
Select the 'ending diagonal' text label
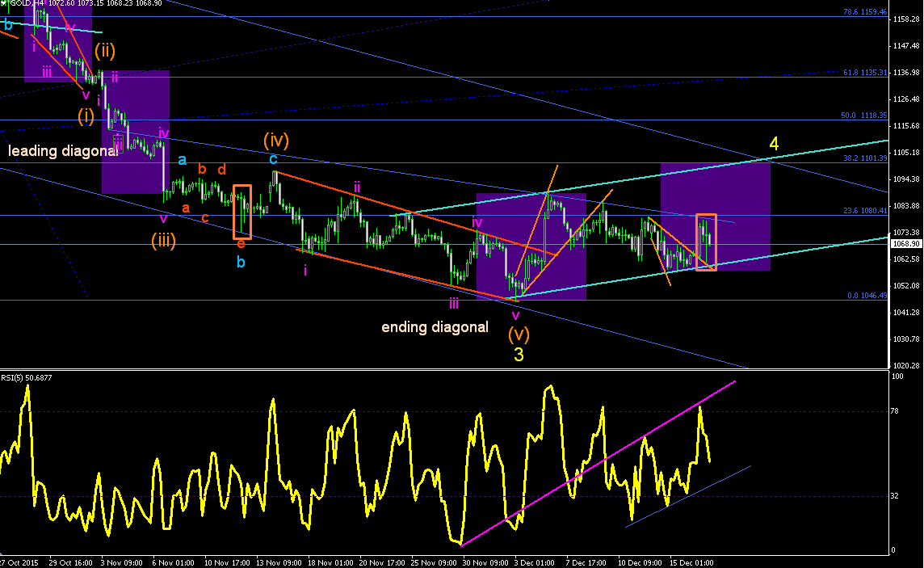click(x=435, y=327)
